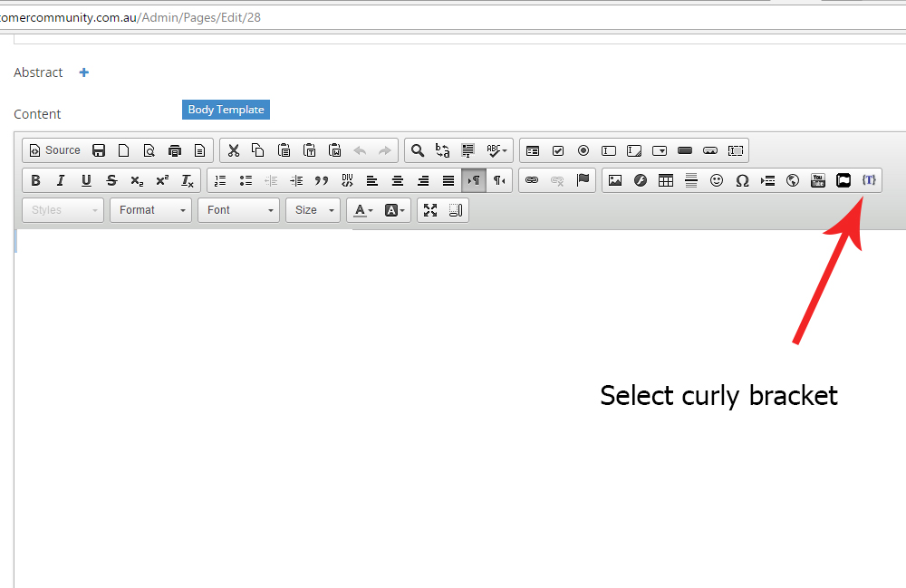906x588 pixels.
Task: Switch to Source view
Action: pos(55,150)
